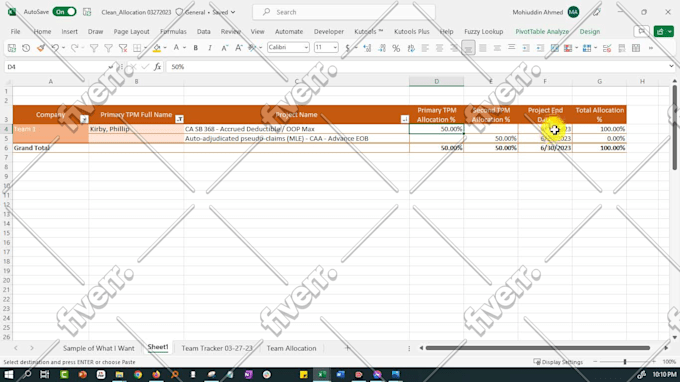Increase the font size
680x382 pixels.
[239, 48]
